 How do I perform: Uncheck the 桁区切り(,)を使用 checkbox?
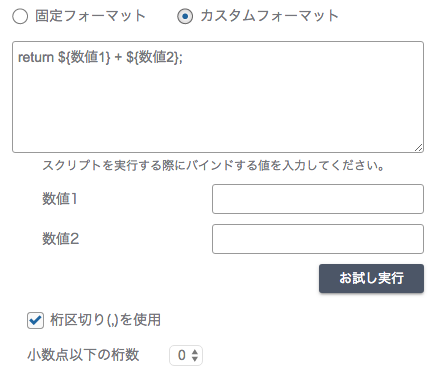pos(35,321)
